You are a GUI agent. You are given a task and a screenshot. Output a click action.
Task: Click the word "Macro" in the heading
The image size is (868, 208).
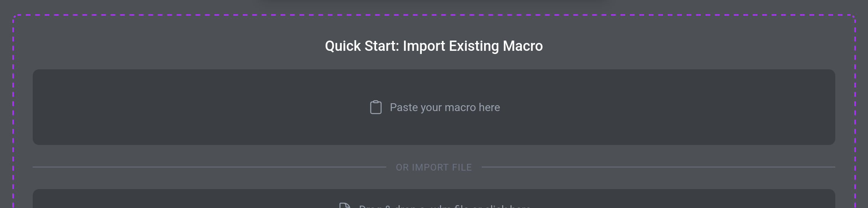(523, 46)
